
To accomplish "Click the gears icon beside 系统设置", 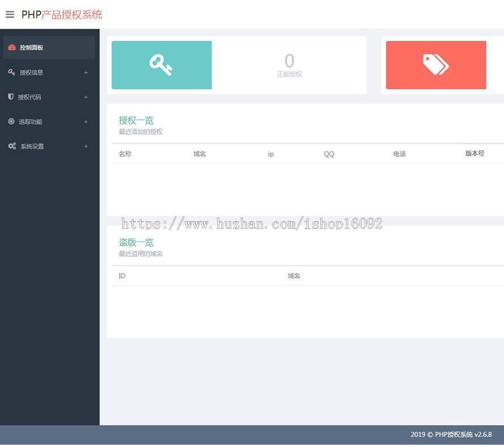I will tap(12, 146).
